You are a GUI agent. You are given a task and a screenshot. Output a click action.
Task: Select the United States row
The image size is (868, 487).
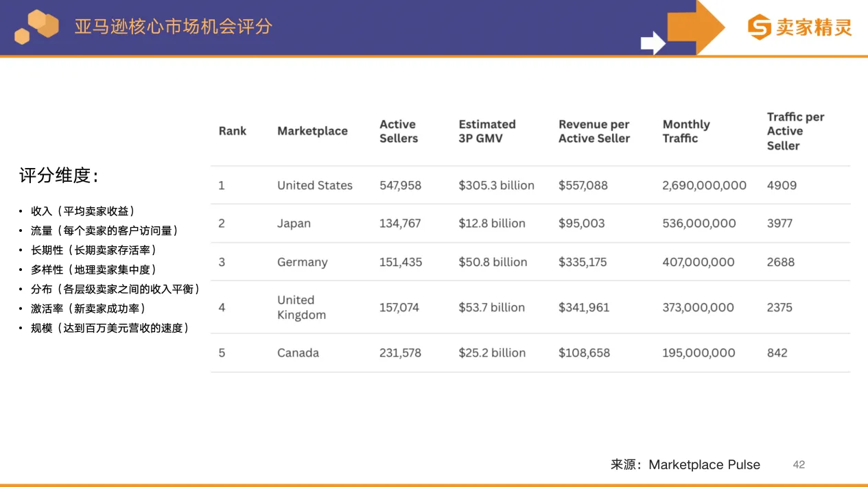[x=314, y=185]
